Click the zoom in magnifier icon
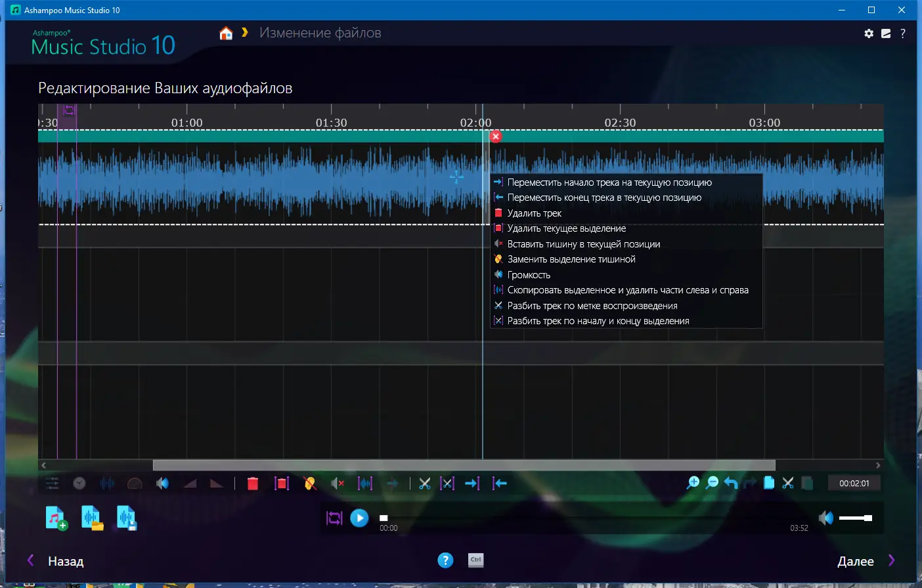The width and height of the screenshot is (922, 588). tap(693, 484)
